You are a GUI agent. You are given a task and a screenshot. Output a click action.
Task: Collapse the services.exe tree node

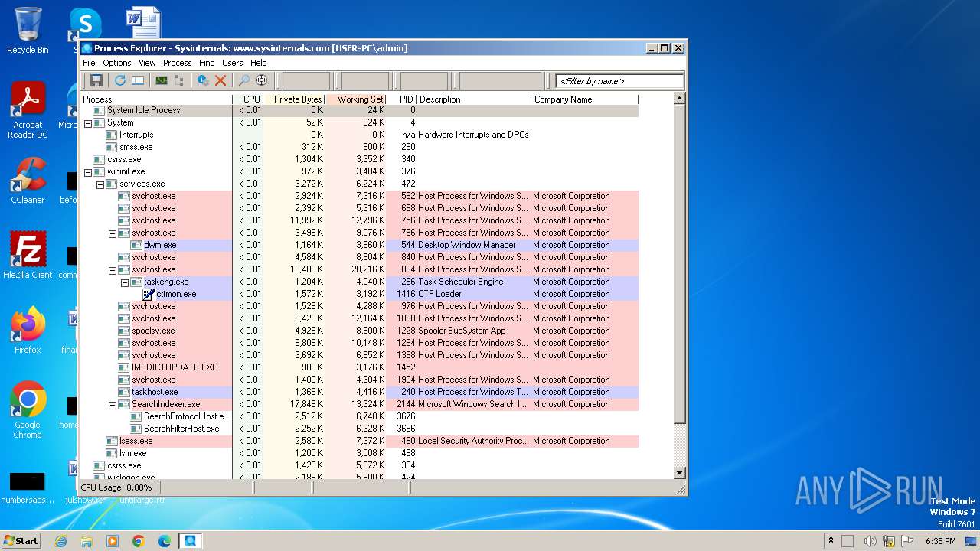pos(100,184)
